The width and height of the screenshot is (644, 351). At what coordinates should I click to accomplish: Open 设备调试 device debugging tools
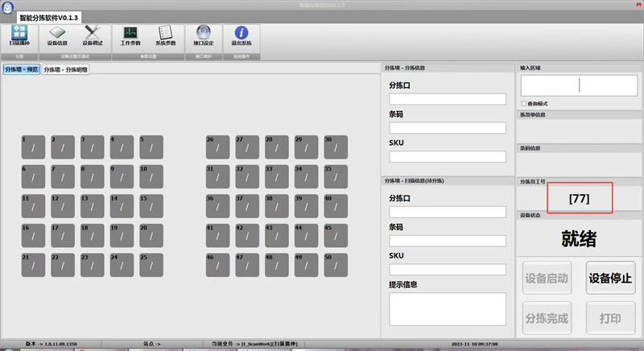pyautogui.click(x=93, y=35)
